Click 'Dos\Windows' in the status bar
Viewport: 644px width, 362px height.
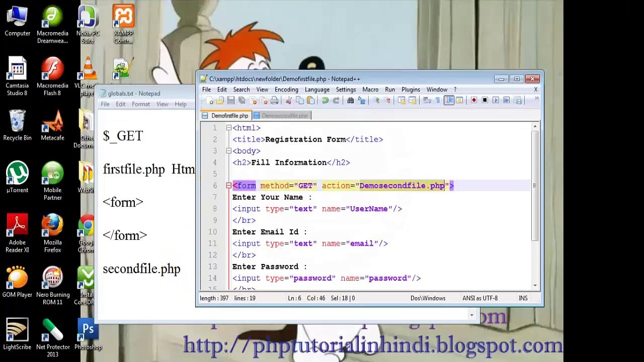(428, 298)
